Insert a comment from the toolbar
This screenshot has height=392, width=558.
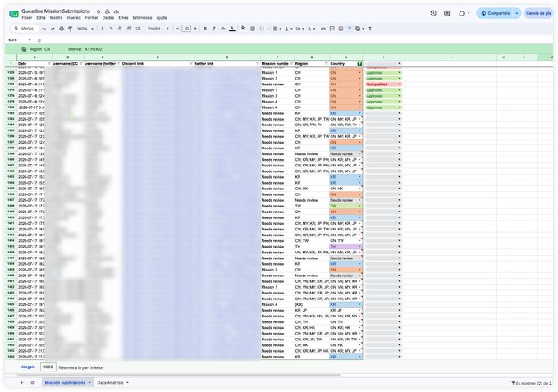(332, 29)
